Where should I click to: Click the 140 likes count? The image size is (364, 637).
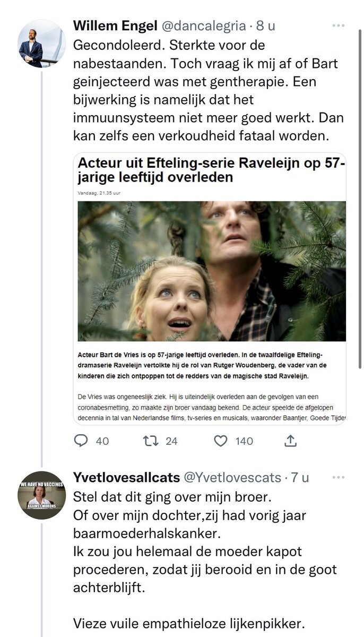pos(244,441)
